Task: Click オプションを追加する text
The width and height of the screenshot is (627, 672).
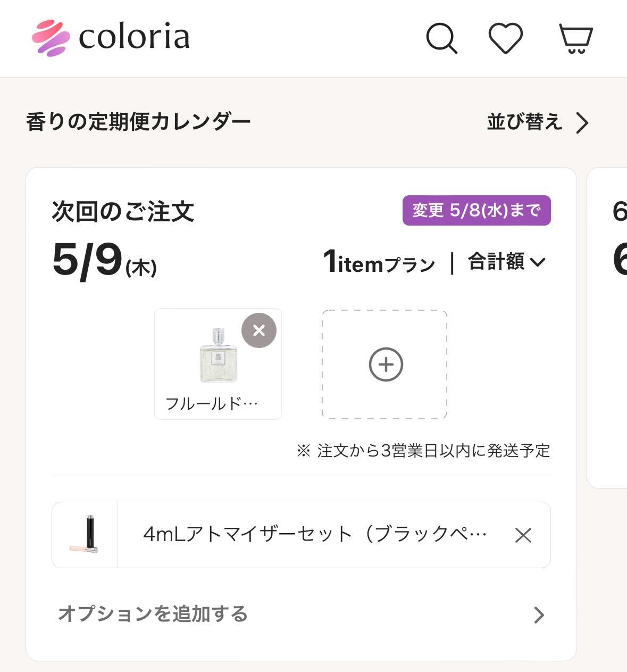Action: (153, 614)
